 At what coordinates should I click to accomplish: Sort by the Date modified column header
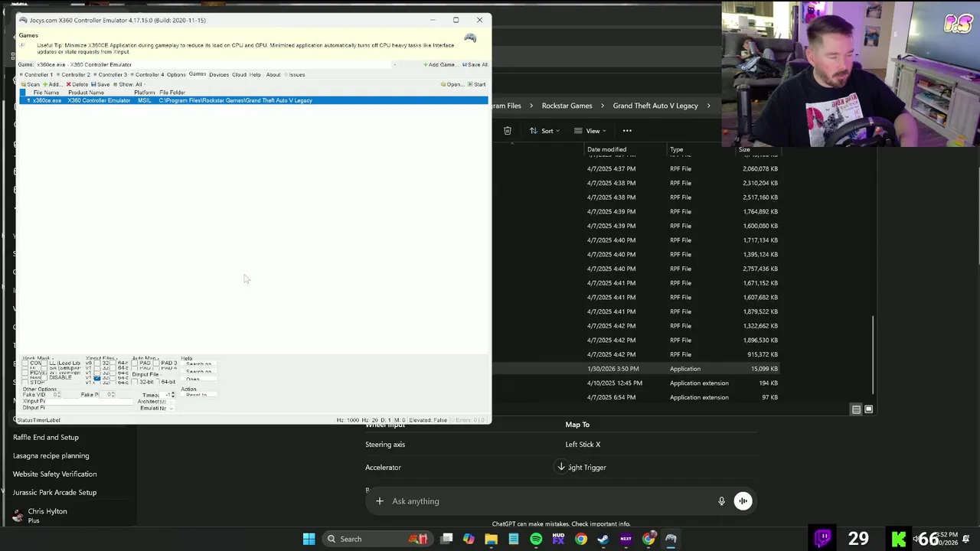click(607, 149)
